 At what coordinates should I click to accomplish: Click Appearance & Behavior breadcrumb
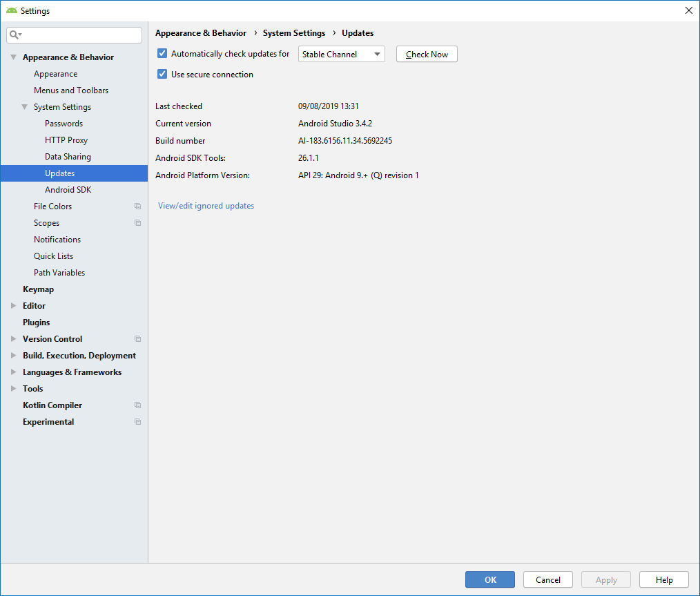200,33
